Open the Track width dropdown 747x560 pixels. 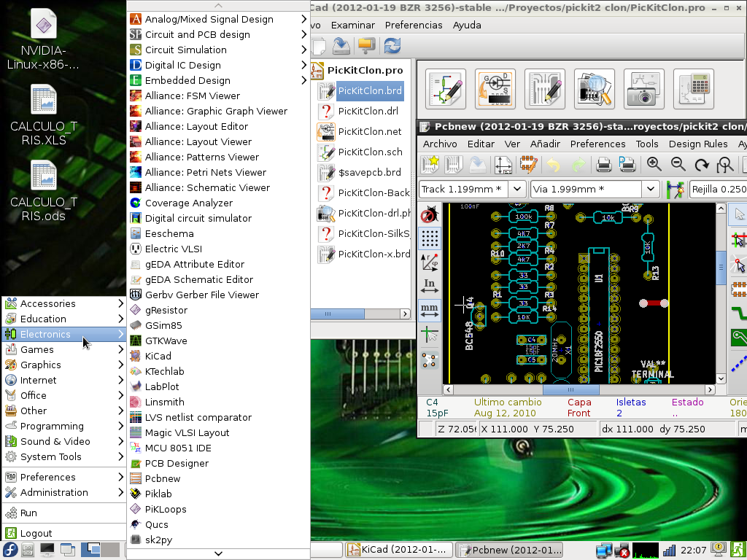click(x=517, y=188)
